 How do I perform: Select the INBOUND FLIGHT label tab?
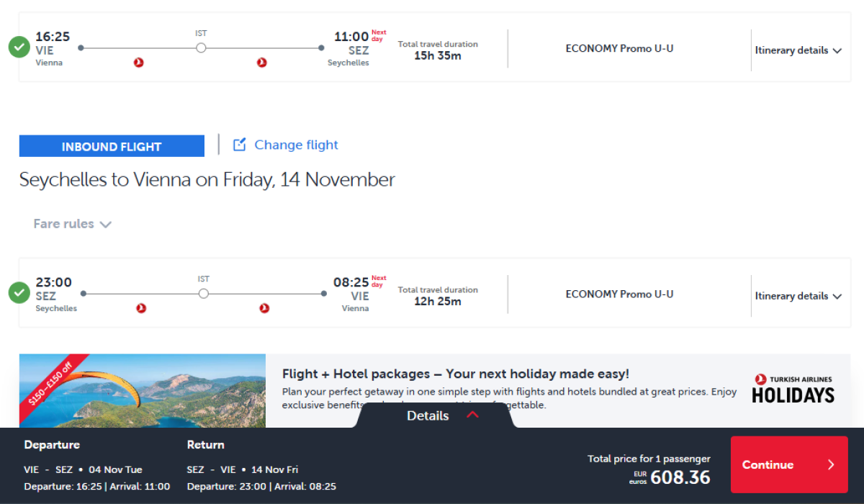112,146
